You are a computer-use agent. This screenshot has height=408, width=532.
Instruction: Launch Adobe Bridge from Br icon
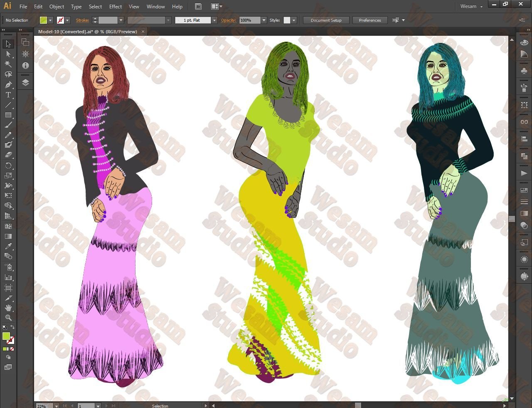click(x=198, y=7)
